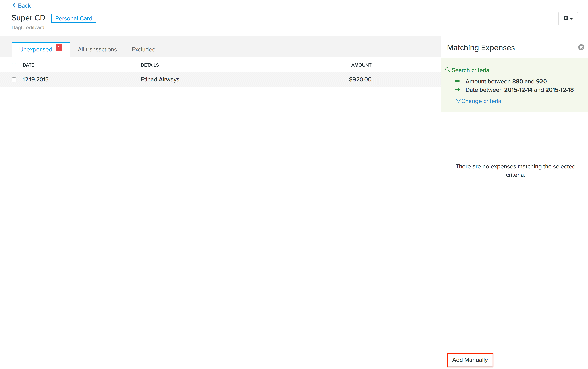Click the Etihad Airways details cell
Screen dimensions: 588x369
(x=160, y=79)
